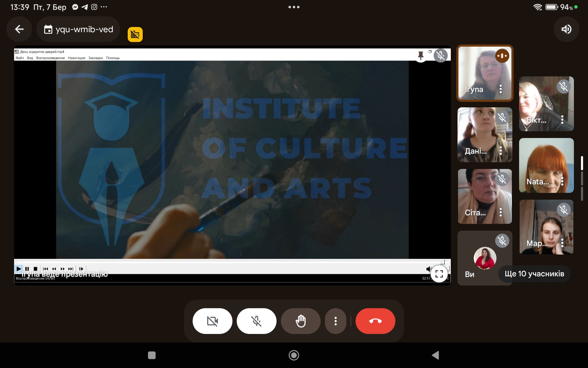Show Ще 10 учасників list
588x368 pixels.
click(x=534, y=274)
